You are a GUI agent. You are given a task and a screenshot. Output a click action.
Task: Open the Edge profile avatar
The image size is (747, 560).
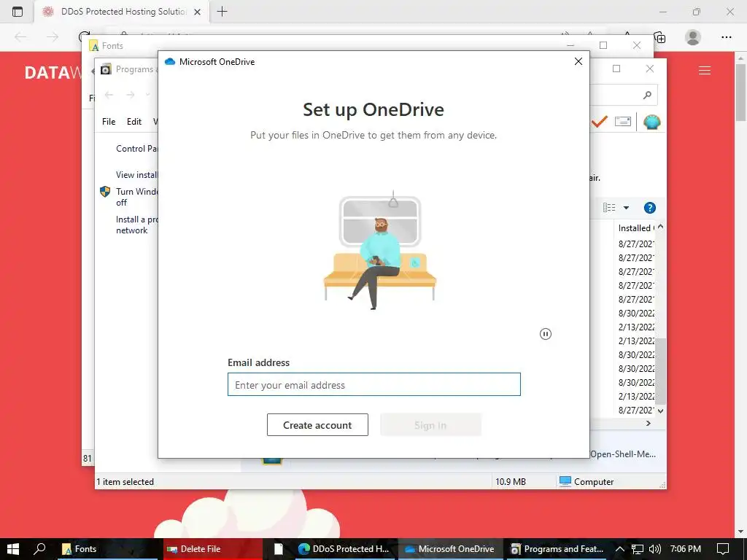(693, 37)
